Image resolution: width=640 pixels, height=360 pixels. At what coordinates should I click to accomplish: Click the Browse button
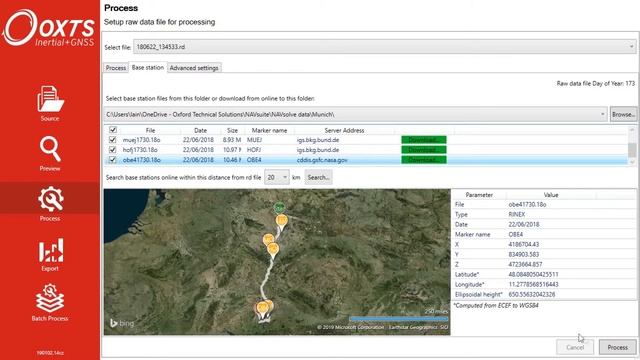(x=623, y=115)
